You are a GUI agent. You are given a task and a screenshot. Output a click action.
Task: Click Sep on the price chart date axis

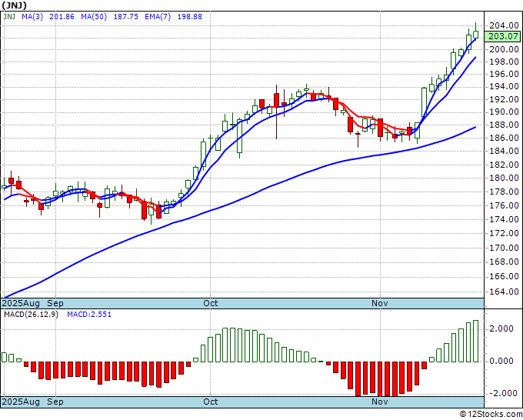coord(55,303)
